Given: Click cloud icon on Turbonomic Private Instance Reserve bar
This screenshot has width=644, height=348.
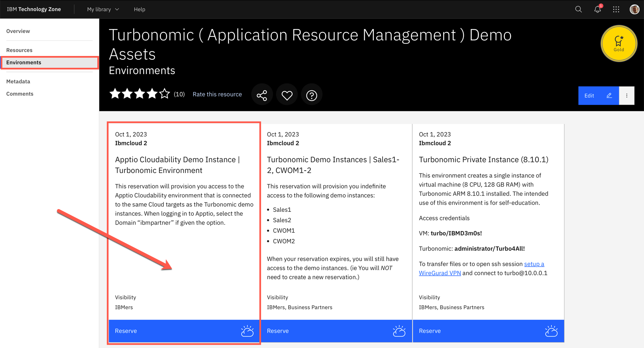Looking at the screenshot, I should click(x=551, y=331).
